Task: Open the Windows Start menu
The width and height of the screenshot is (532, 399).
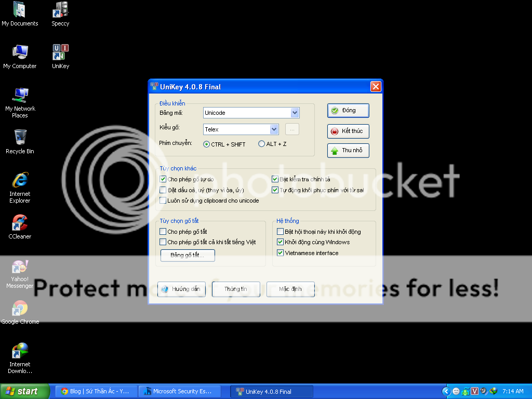Action: 24,391
